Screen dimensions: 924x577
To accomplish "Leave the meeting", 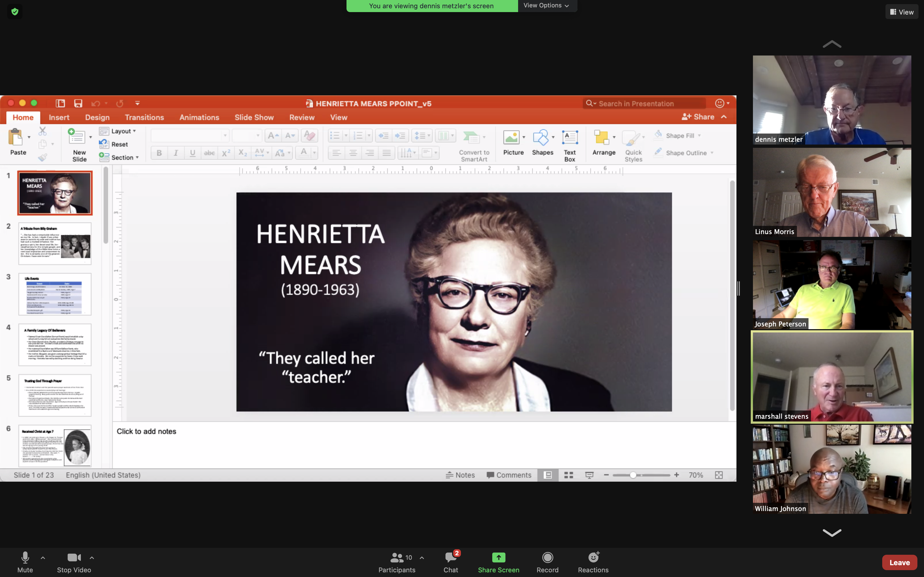I will [899, 562].
